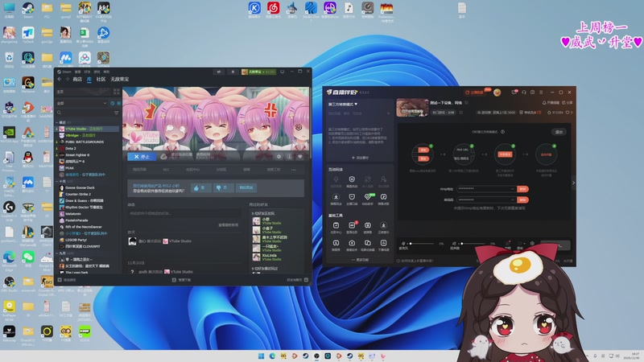Click the orange copy button for rtmp地址
The image size is (644, 362).
(x=522, y=189)
